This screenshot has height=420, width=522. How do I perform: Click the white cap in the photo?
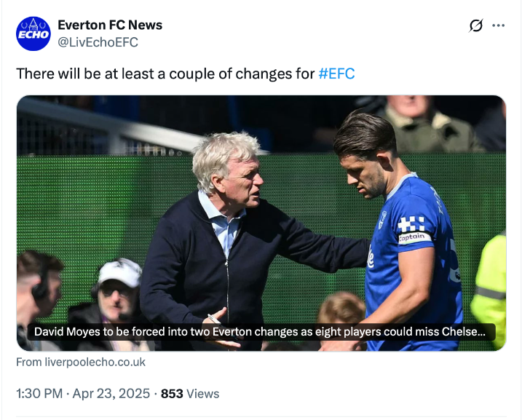click(119, 272)
